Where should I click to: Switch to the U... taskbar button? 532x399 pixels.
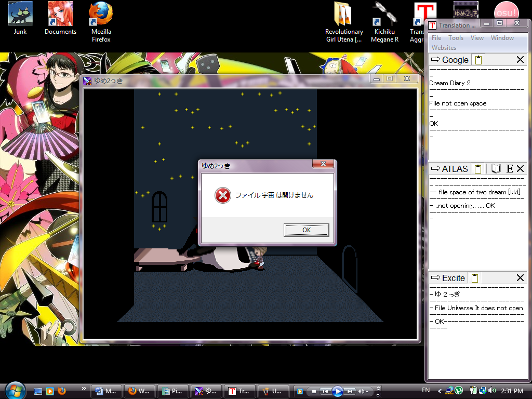[x=273, y=391]
